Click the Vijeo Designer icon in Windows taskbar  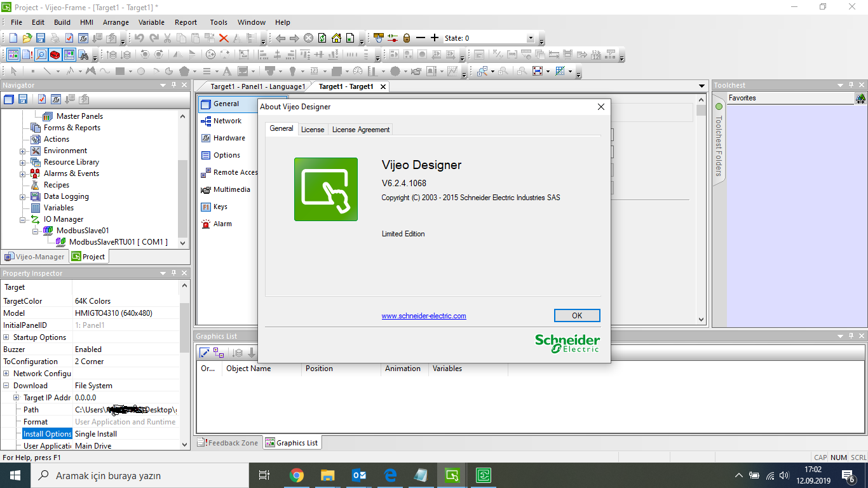[x=452, y=475]
